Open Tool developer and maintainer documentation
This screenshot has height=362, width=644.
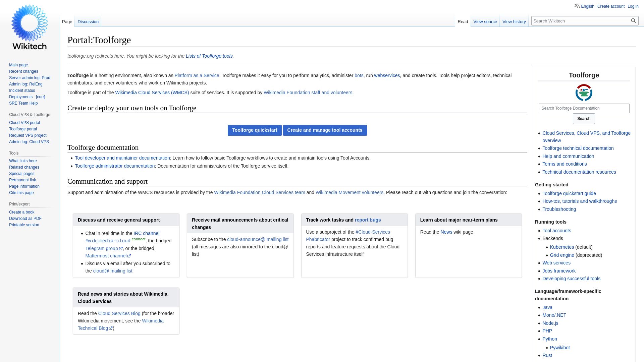122,158
